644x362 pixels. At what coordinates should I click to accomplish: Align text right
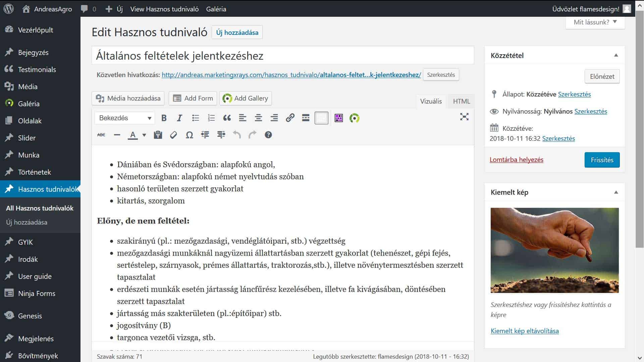tap(274, 118)
